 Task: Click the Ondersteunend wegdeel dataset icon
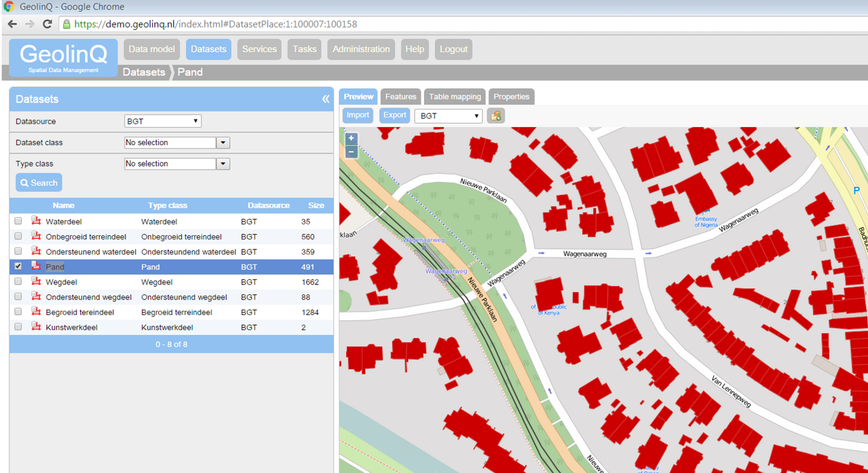coord(36,296)
